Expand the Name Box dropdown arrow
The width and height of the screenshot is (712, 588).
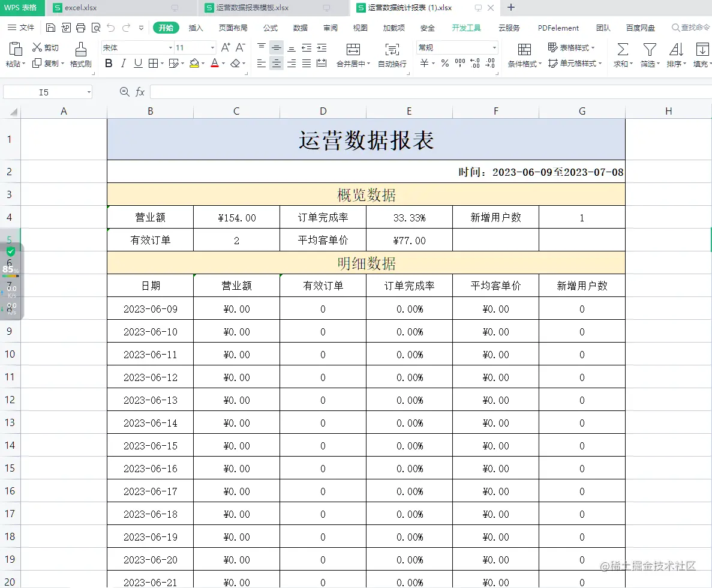[x=89, y=92]
